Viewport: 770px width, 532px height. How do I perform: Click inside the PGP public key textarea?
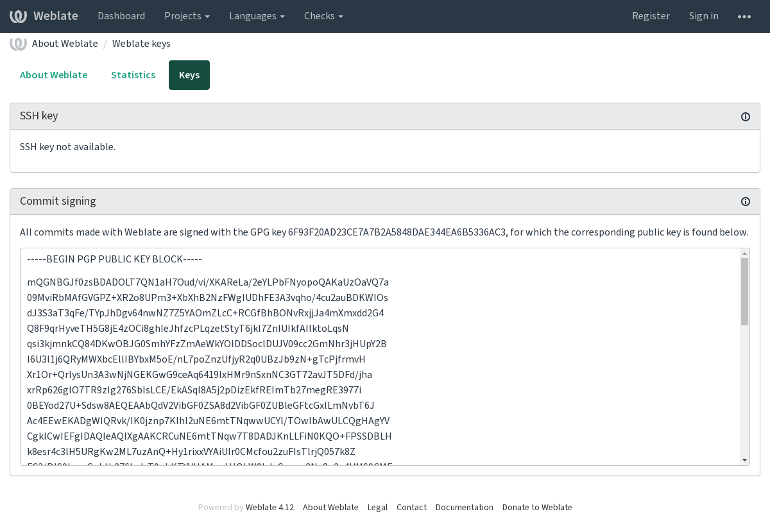point(380,357)
